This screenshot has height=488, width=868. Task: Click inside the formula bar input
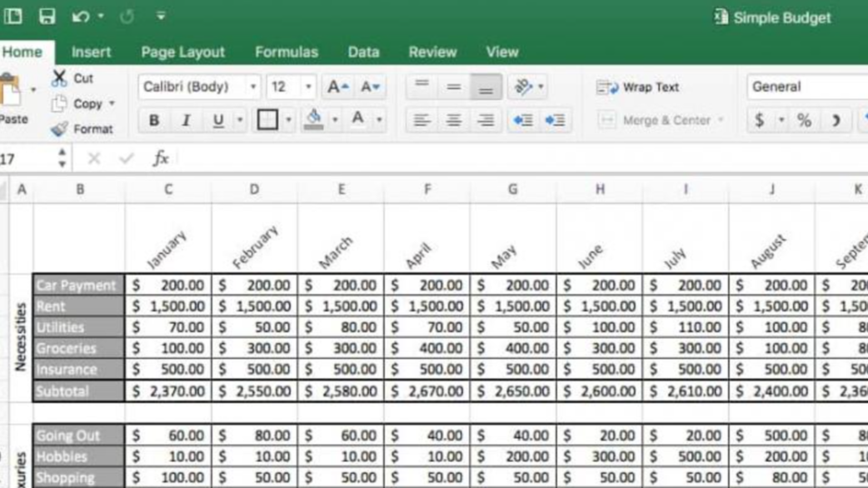pos(522,159)
